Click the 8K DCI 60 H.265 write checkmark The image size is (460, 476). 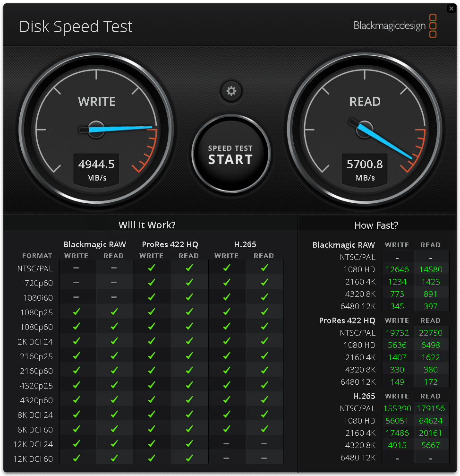point(227,429)
